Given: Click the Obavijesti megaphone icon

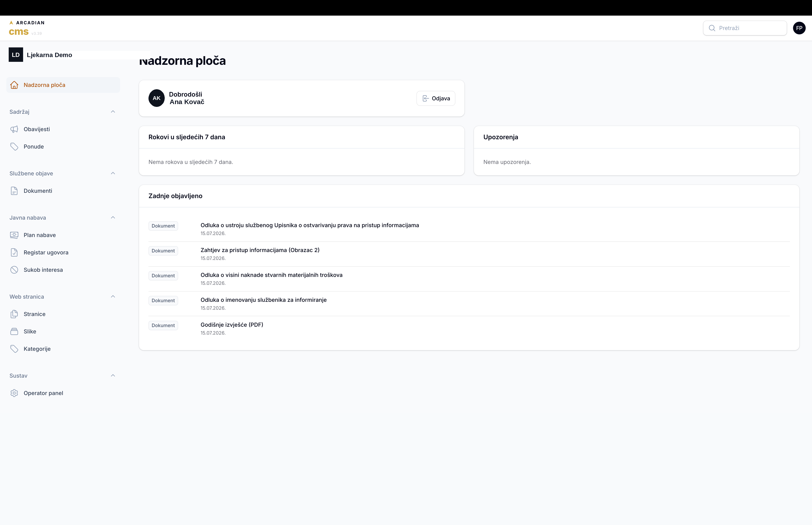Looking at the screenshot, I should (x=14, y=129).
